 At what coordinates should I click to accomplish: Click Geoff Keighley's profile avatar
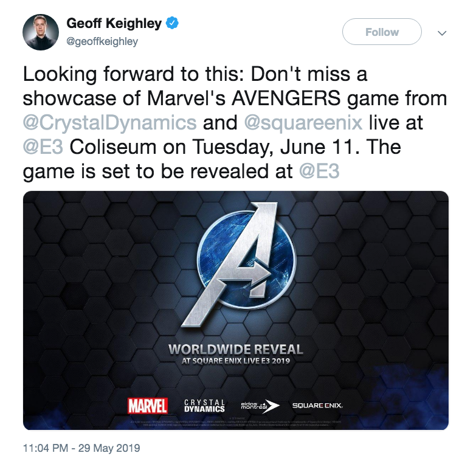41,32
